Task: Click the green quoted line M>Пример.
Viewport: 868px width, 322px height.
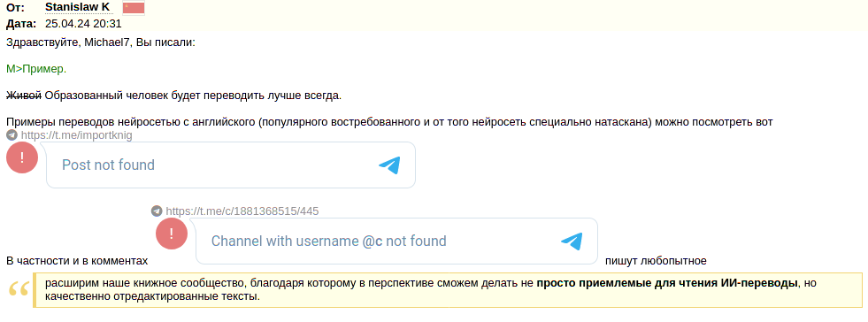Action: [x=36, y=69]
